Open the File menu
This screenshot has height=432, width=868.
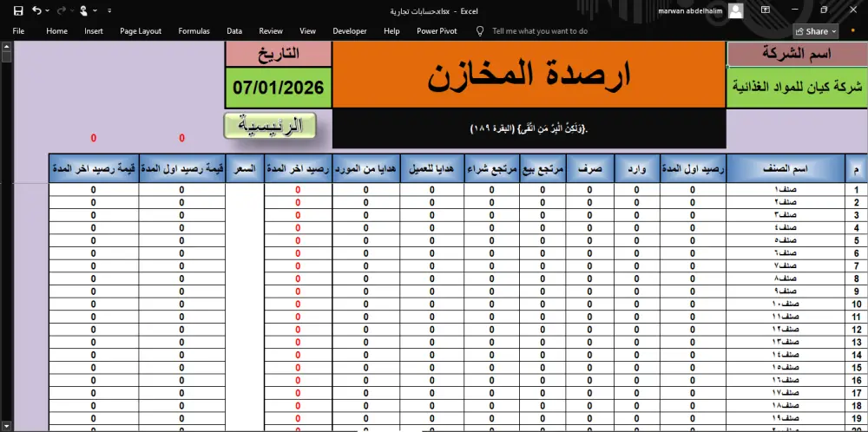(18, 31)
